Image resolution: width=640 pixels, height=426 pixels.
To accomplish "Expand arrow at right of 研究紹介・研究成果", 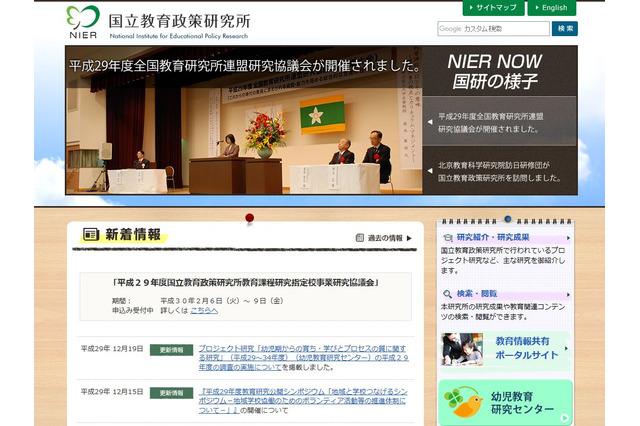I will [568, 238].
